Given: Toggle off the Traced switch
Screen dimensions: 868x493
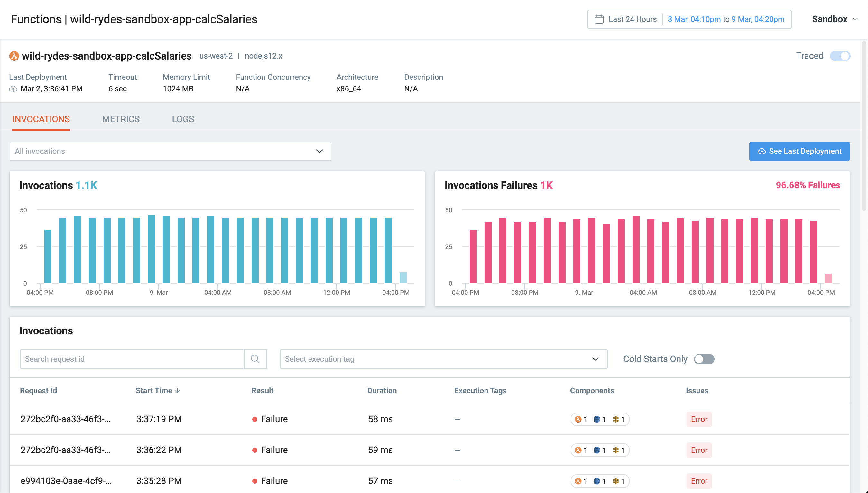Looking at the screenshot, I should point(840,56).
